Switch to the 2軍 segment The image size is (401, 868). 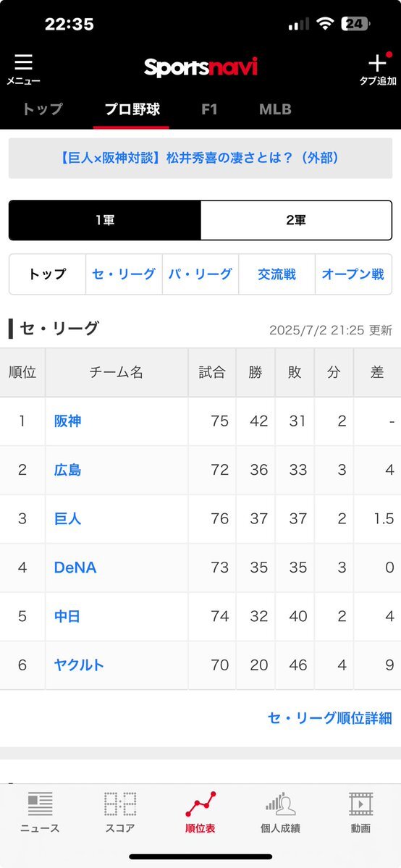tap(296, 220)
